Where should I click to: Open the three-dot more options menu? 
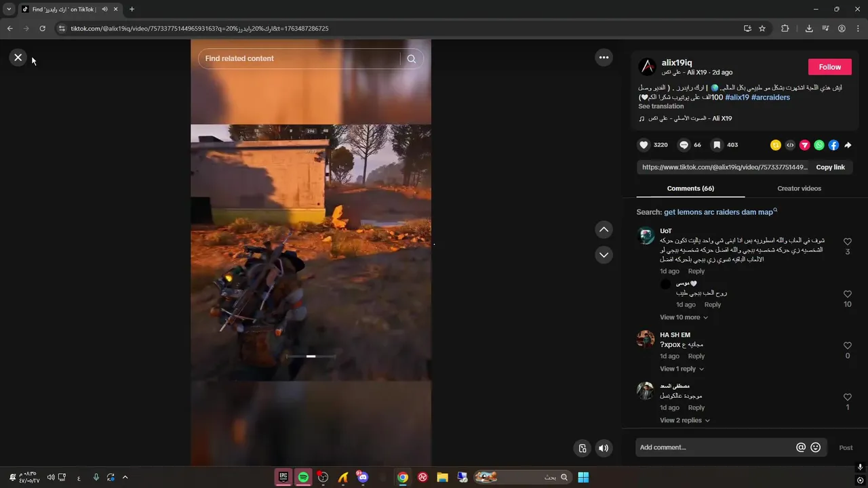(604, 58)
